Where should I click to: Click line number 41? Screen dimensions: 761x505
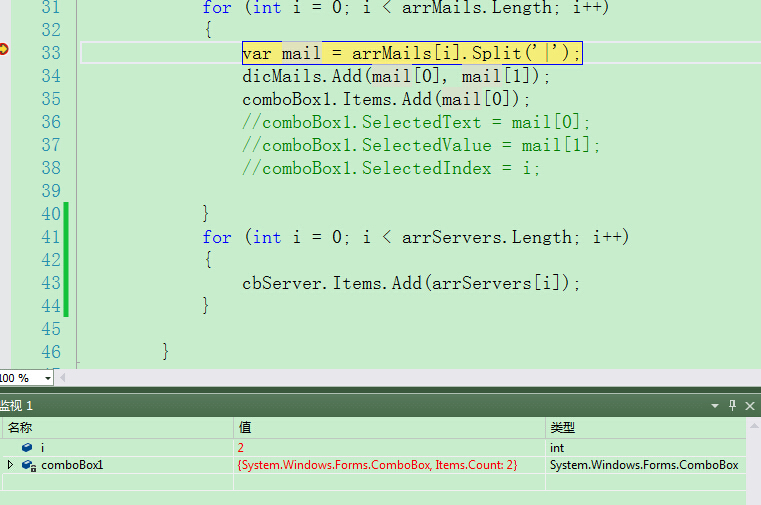(51, 237)
